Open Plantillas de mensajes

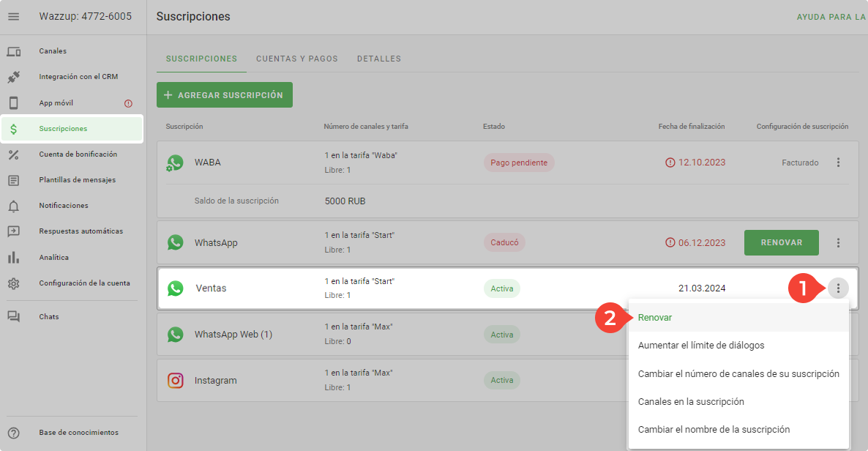coord(77,180)
